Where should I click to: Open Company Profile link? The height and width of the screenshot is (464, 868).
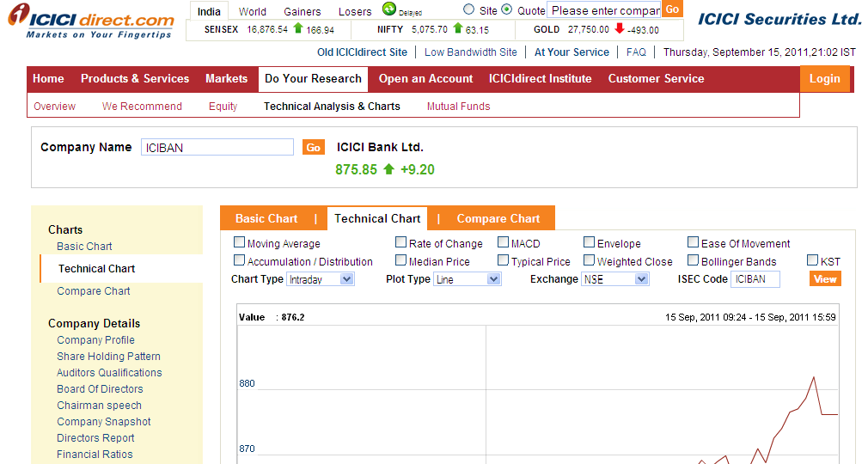coord(95,340)
